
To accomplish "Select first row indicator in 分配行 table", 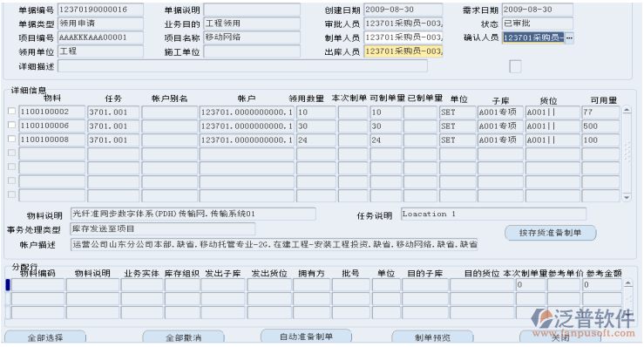I will (8, 284).
